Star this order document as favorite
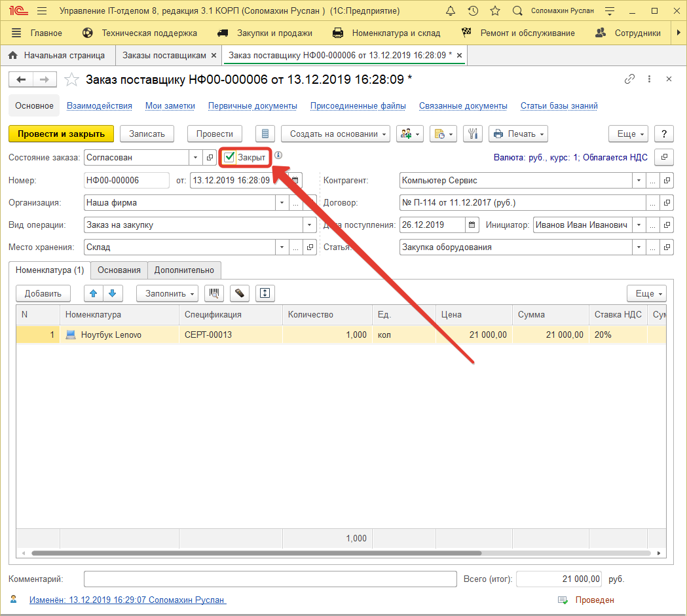 (71, 80)
